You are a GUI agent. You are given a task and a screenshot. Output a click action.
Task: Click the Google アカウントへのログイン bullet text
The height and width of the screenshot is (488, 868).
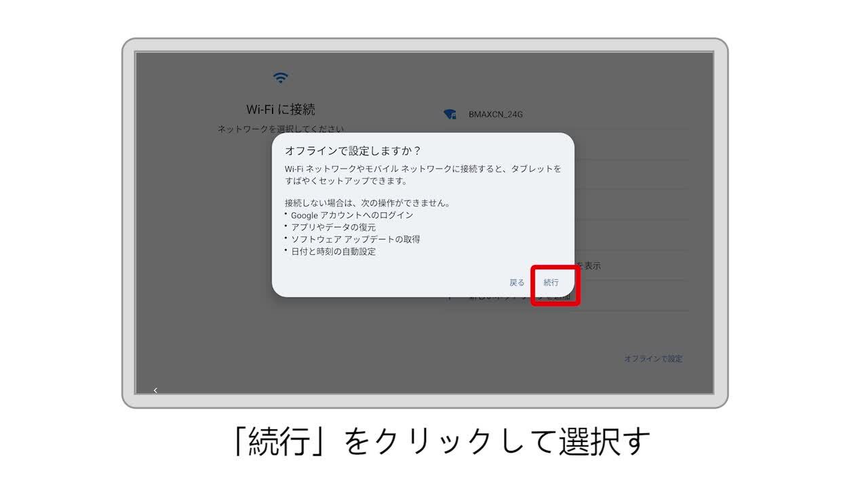click(x=352, y=215)
